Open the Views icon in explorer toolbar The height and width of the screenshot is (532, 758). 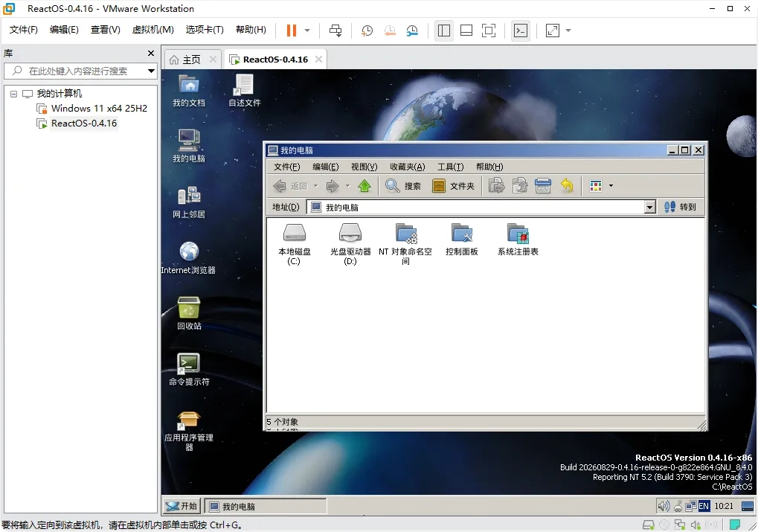click(596, 186)
